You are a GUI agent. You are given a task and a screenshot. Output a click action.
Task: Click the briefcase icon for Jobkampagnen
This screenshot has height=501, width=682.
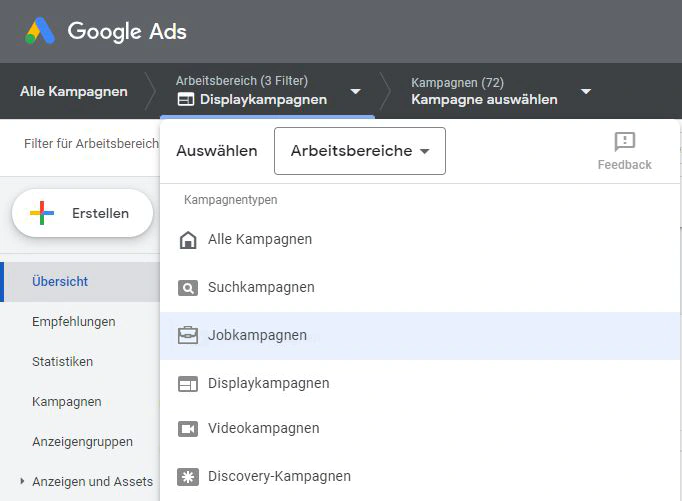click(188, 335)
